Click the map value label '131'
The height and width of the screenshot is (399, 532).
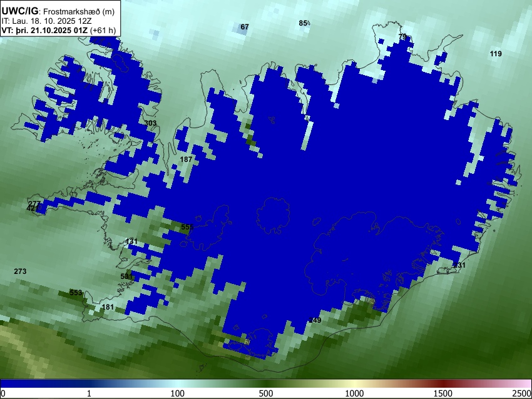tap(131, 241)
